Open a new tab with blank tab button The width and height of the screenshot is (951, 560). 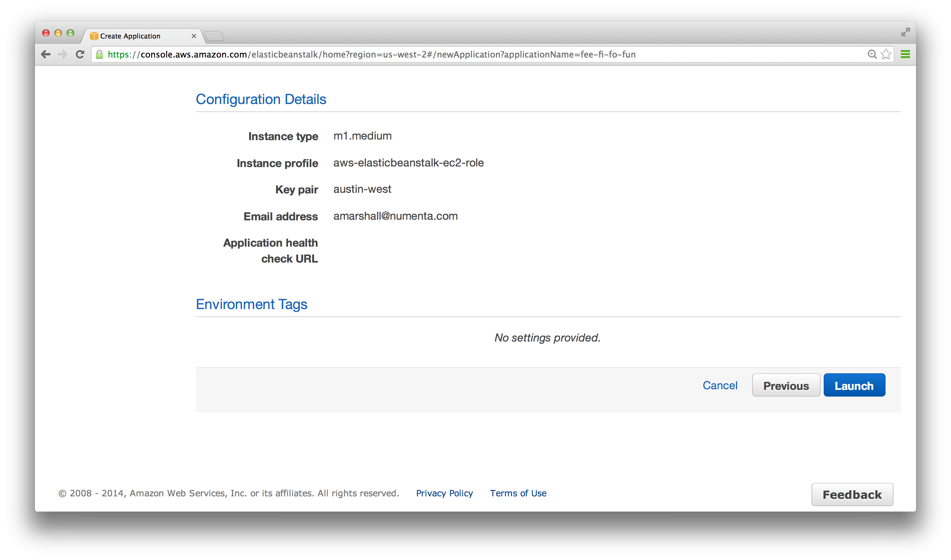(214, 36)
